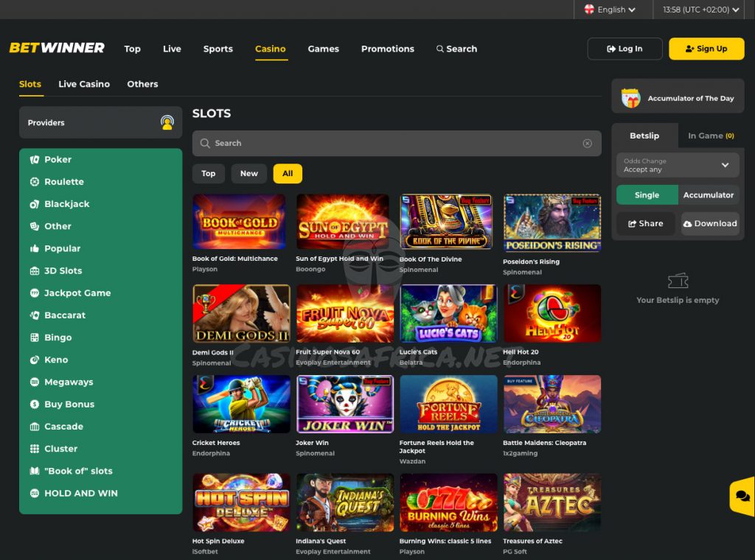
Task: Filter slots by New
Action: [x=249, y=174]
